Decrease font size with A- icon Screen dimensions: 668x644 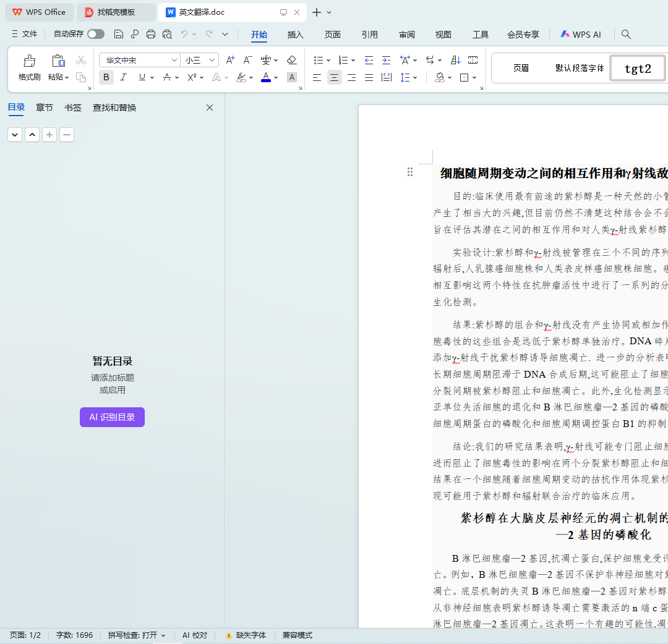click(x=247, y=60)
